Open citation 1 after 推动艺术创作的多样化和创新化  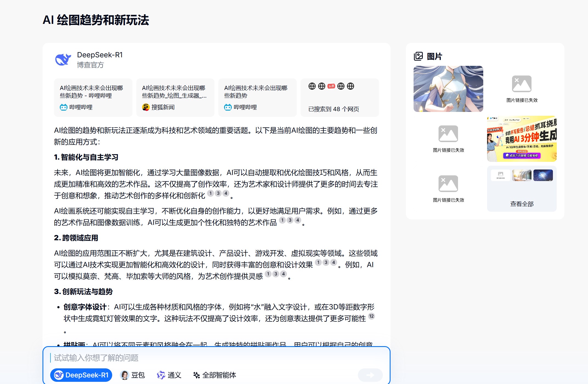[x=211, y=193]
